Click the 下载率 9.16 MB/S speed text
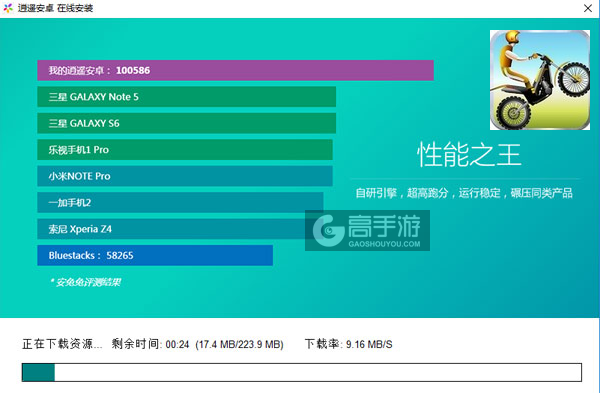 click(349, 344)
